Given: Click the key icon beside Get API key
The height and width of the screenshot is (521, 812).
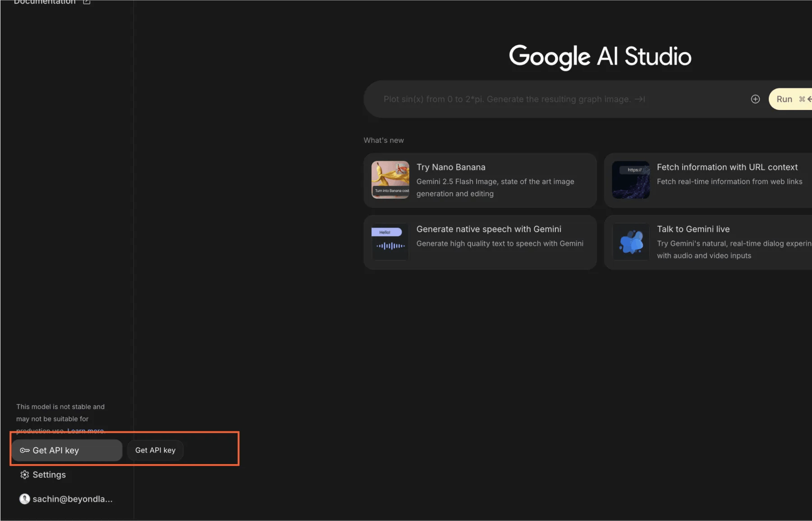Looking at the screenshot, I should pyautogui.click(x=24, y=450).
